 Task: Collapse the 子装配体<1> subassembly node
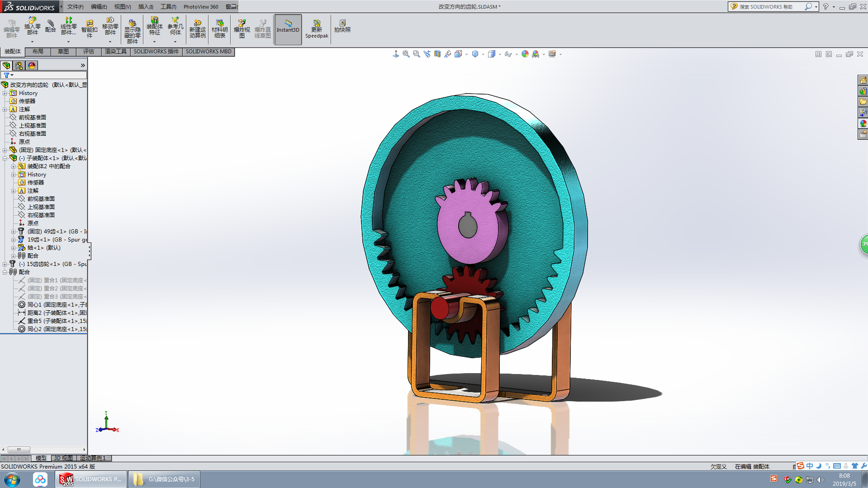tap(5, 158)
